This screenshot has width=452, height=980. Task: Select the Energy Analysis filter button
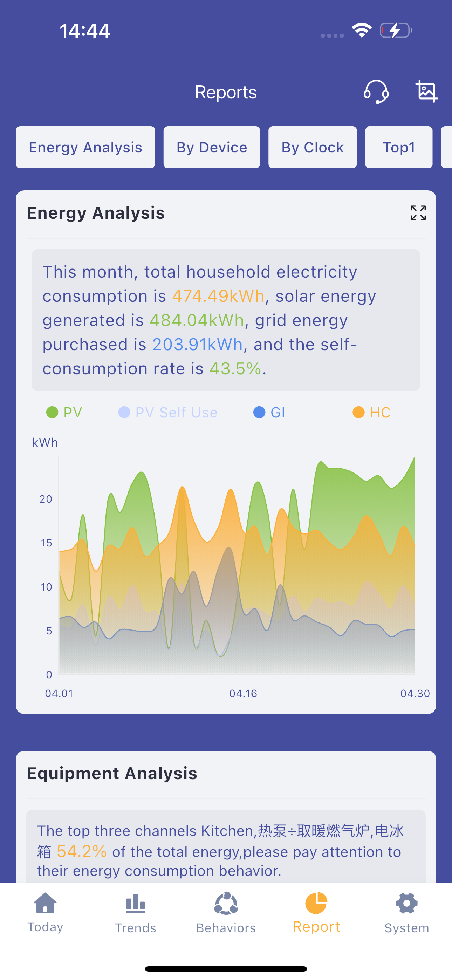point(85,147)
